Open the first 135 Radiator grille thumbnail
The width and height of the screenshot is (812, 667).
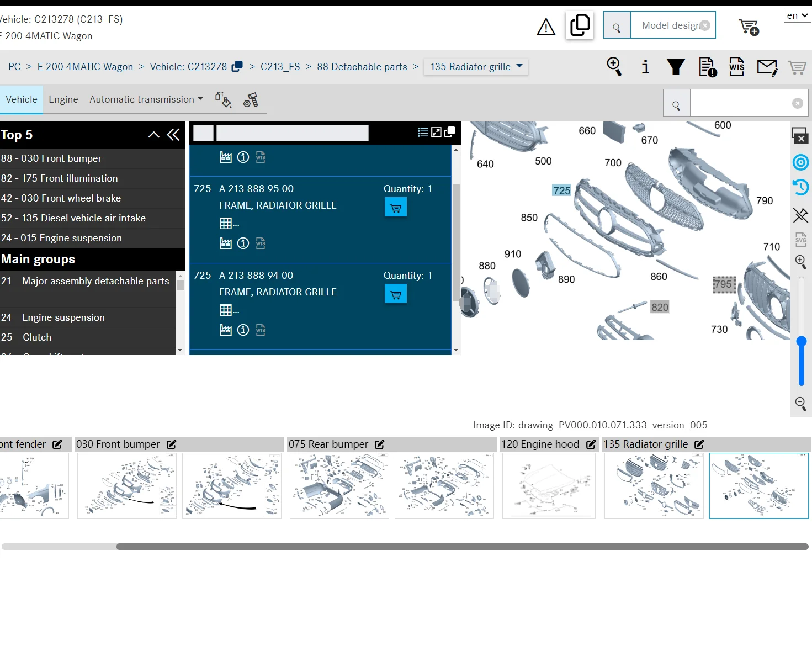click(654, 486)
